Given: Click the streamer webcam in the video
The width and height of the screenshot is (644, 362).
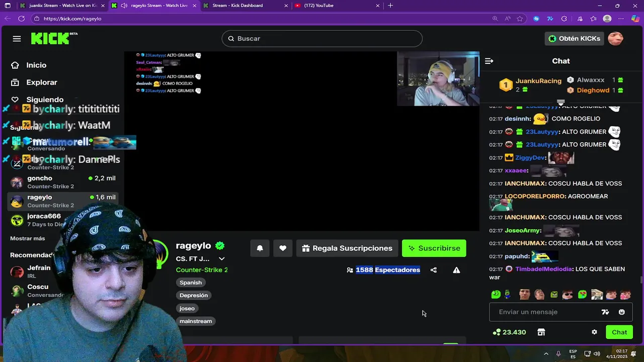Looking at the screenshot, I should pyautogui.click(x=438, y=79).
